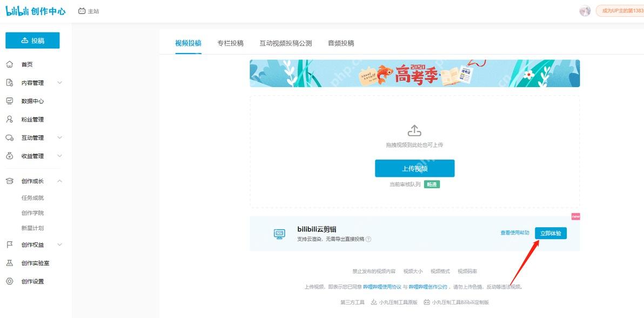Open 创作设置 in the sidebar
This screenshot has height=318, width=644.
tap(33, 281)
